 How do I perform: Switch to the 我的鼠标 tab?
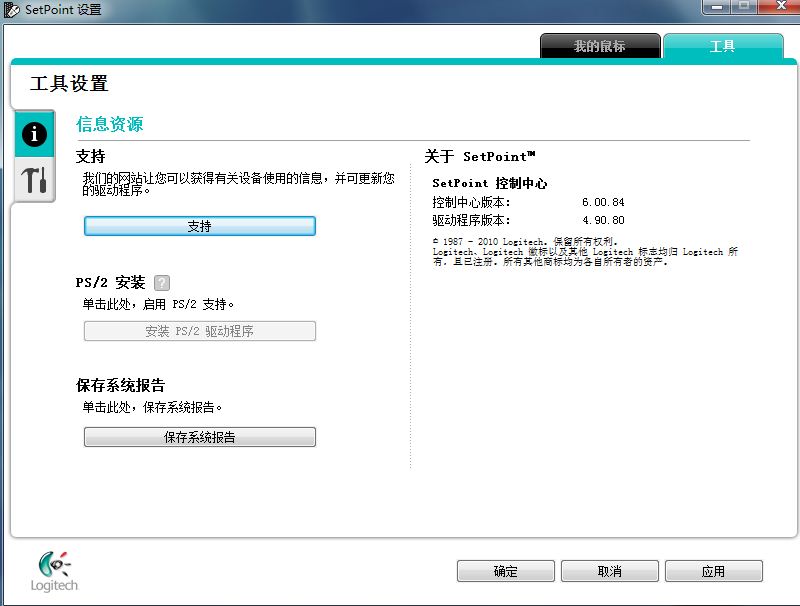click(x=600, y=46)
